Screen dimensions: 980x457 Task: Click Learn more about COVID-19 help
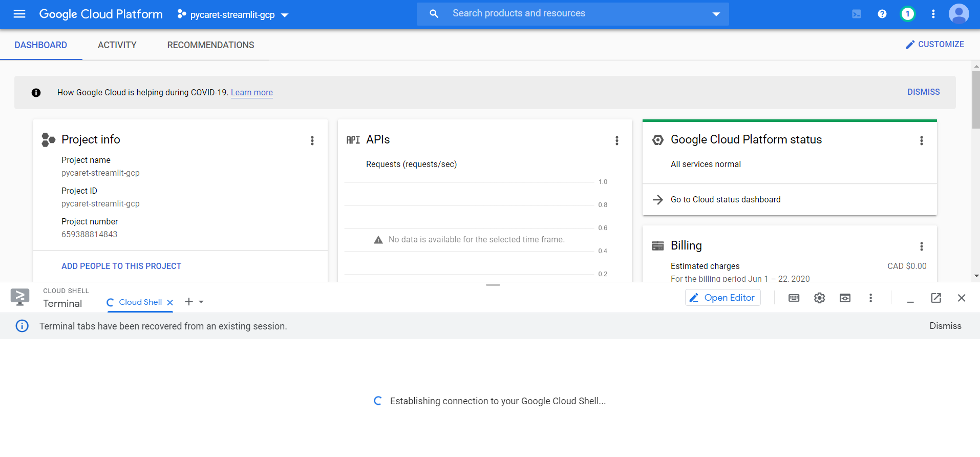point(251,92)
